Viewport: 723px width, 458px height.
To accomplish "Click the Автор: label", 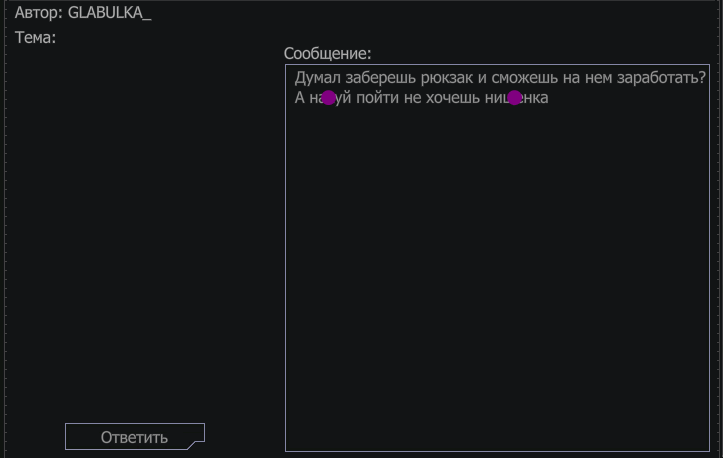I will click(39, 14).
